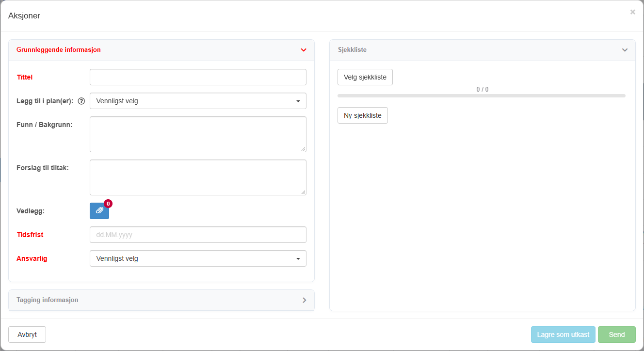The height and width of the screenshot is (351, 644).
Task: Click the Funn / Bakgrunn label
Action: click(45, 125)
